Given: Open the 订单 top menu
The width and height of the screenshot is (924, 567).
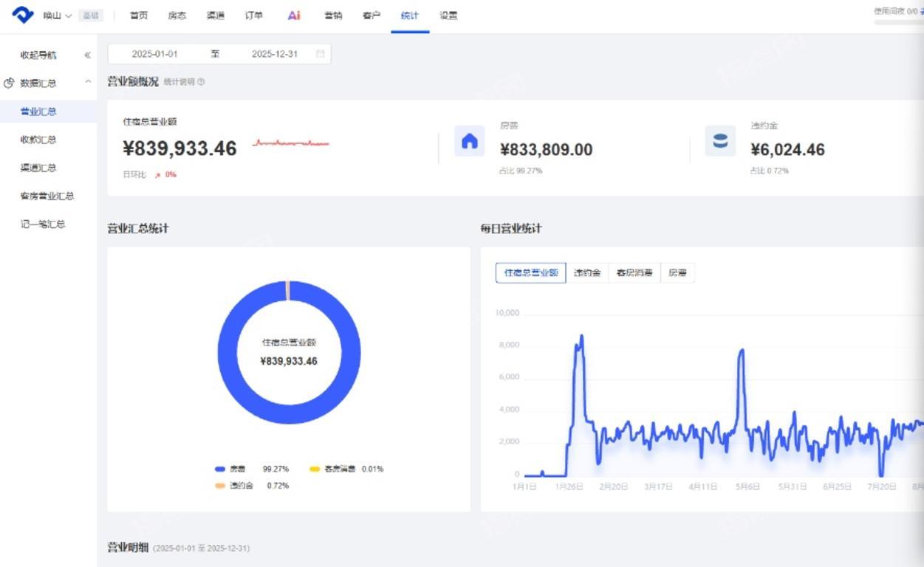Looking at the screenshot, I should (x=253, y=16).
